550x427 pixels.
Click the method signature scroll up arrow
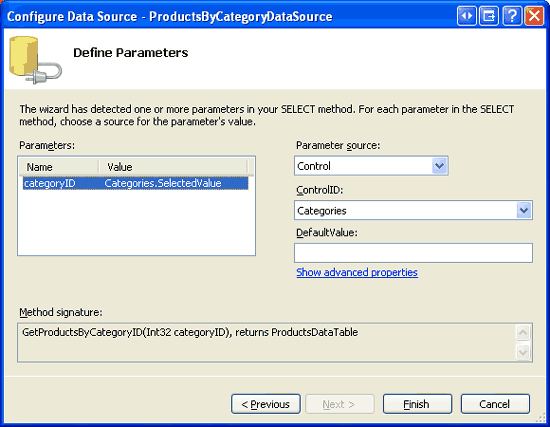tap(523, 332)
